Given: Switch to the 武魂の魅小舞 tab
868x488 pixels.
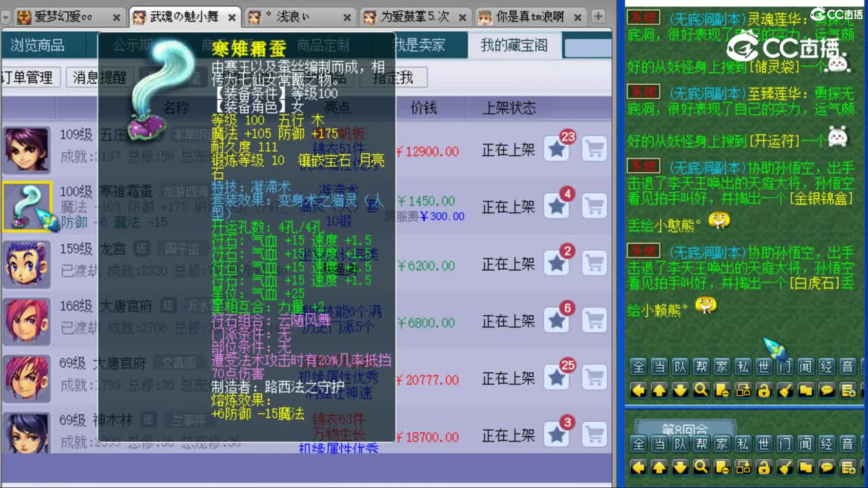Looking at the screenshot, I should coord(184,17).
